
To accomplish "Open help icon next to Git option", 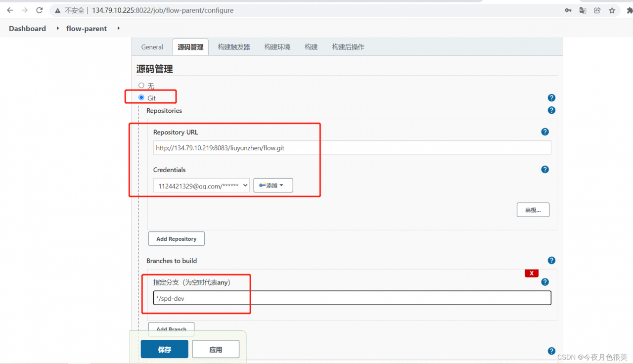I will [551, 98].
